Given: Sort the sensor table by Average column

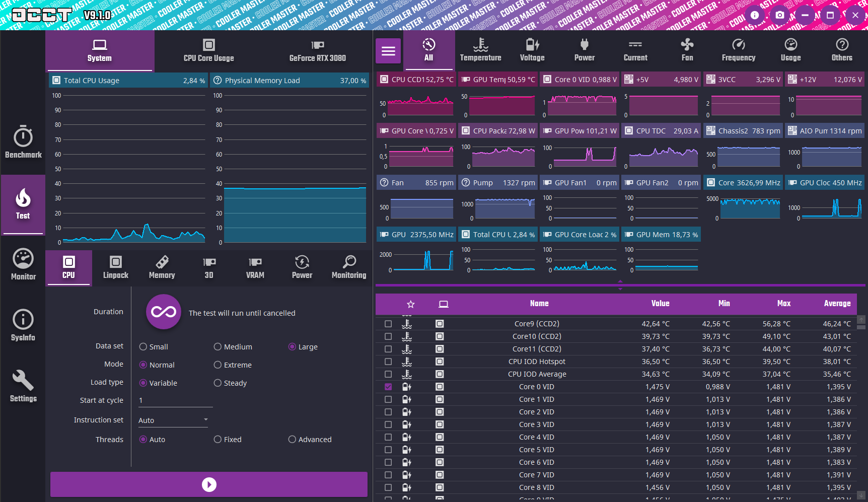Looking at the screenshot, I should pyautogui.click(x=837, y=304).
